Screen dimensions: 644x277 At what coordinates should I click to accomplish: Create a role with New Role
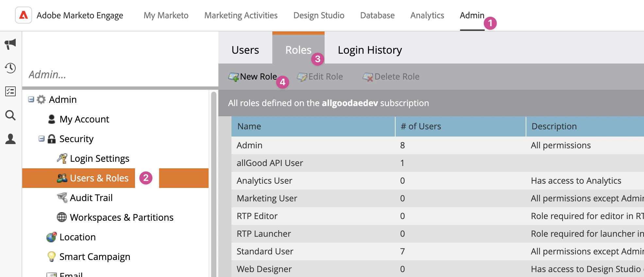[252, 77]
